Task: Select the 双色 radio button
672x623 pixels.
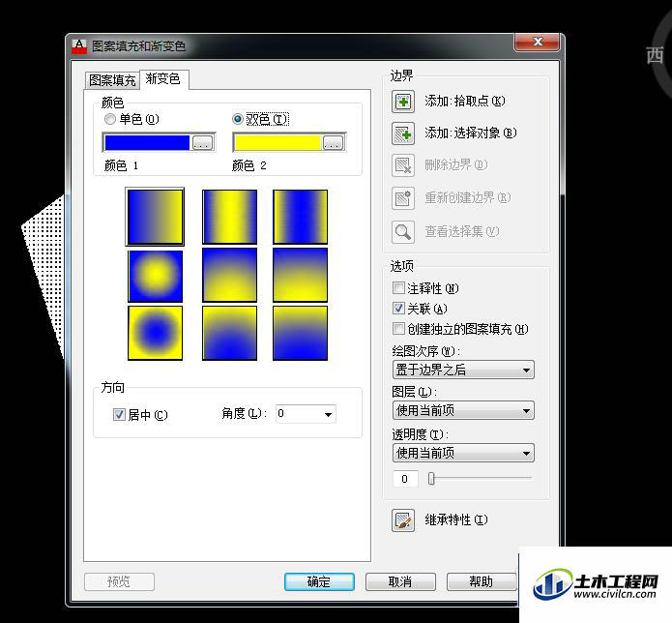Action: click(x=238, y=119)
